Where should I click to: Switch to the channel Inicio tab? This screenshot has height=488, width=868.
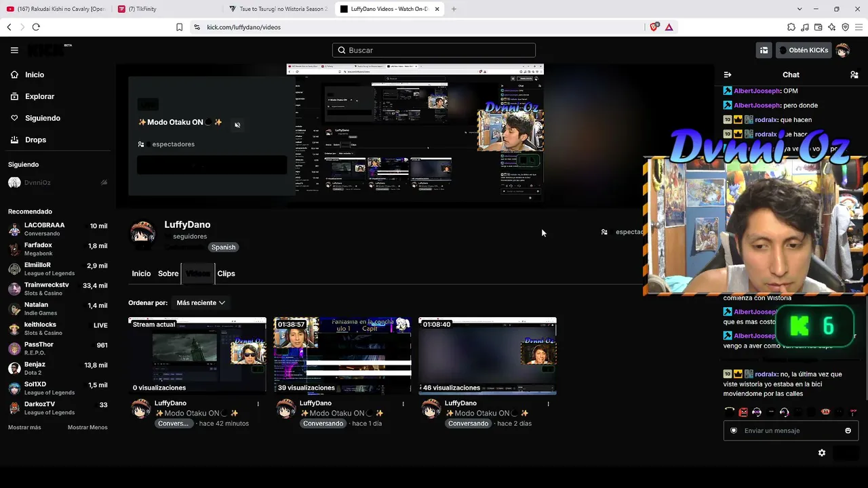tap(141, 274)
